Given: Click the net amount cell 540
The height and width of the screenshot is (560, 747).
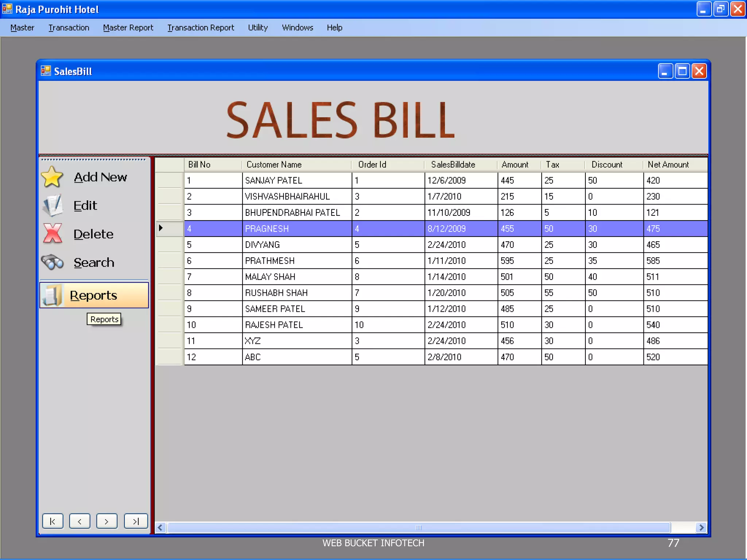Looking at the screenshot, I should pos(676,325).
